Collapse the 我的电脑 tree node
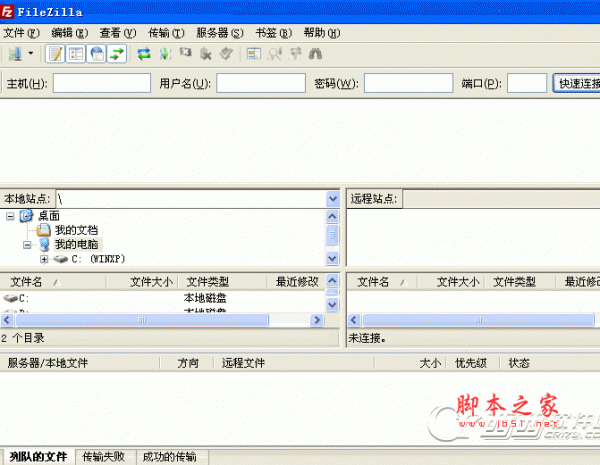600x465 pixels. click(x=27, y=245)
